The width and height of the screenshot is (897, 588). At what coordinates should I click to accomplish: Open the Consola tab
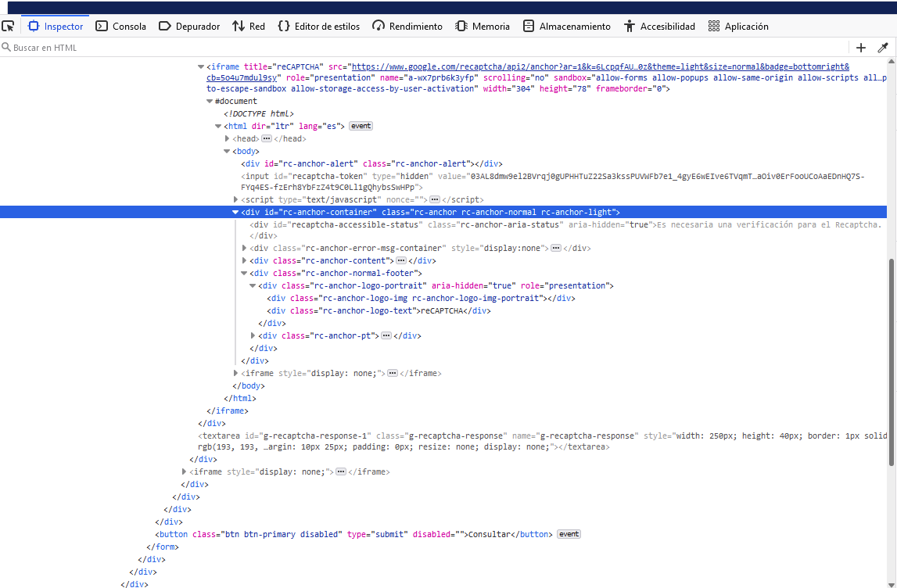pyautogui.click(x=121, y=26)
